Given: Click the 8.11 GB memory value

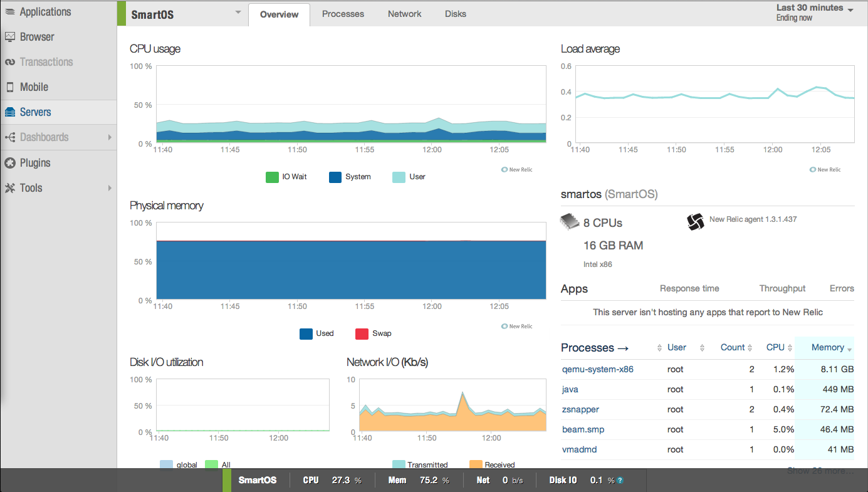Looking at the screenshot, I should (x=837, y=369).
